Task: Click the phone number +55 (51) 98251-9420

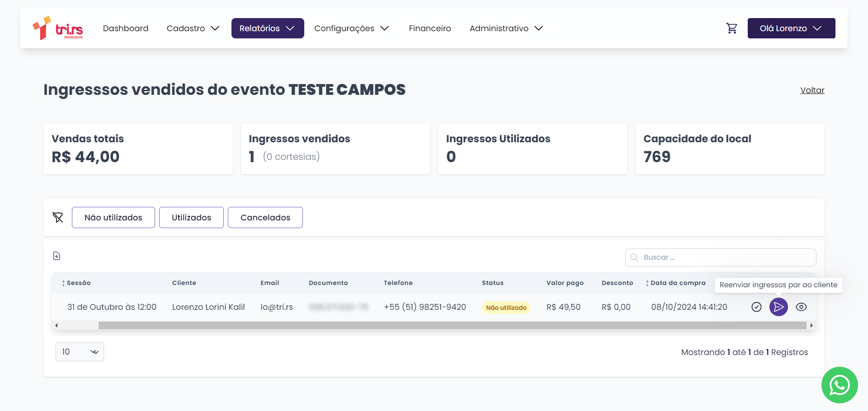Action: (425, 307)
